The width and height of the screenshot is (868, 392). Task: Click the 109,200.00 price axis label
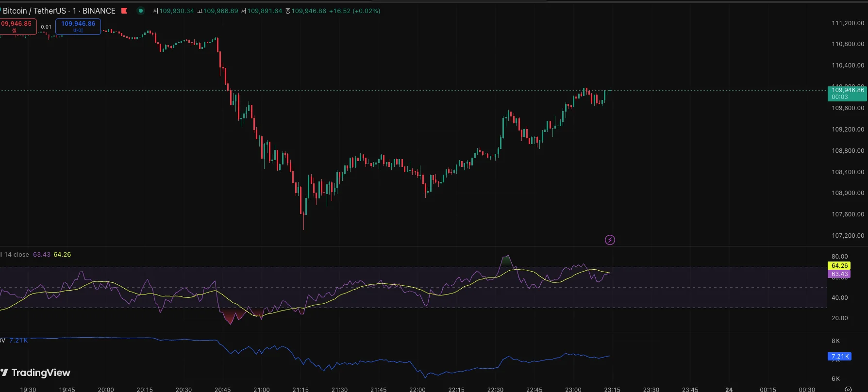coord(848,130)
